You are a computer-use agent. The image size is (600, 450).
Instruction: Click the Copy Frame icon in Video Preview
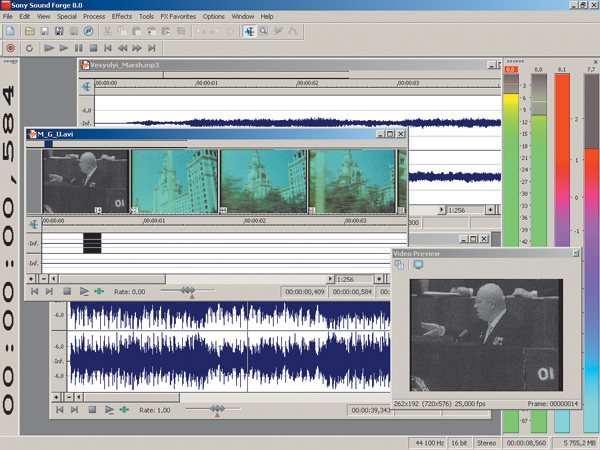[x=399, y=265]
